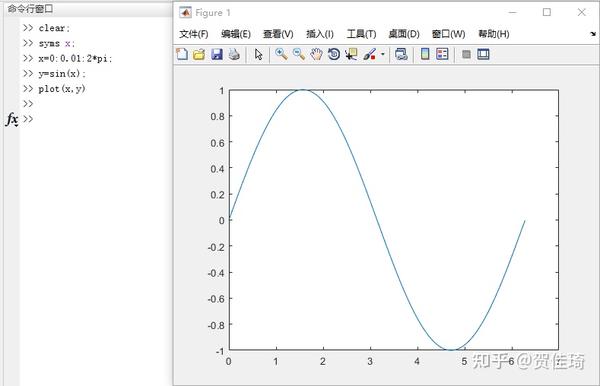Viewport: 600px width, 386px height.
Task: Minimize the Figure 1 window
Action: tap(512, 13)
